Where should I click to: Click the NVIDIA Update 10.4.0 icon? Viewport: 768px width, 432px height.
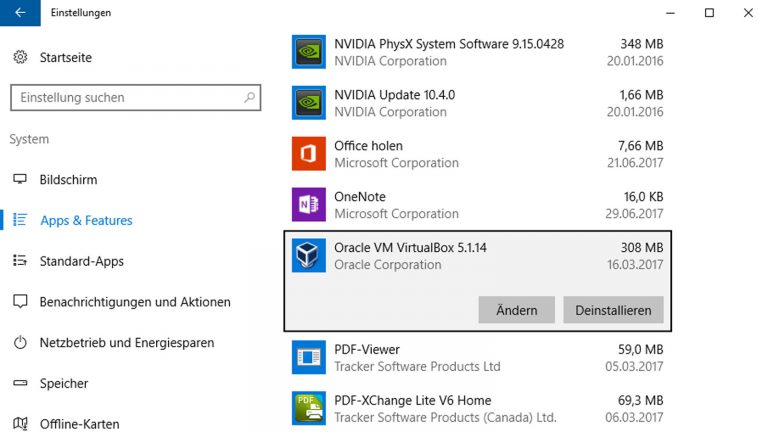[x=309, y=103]
